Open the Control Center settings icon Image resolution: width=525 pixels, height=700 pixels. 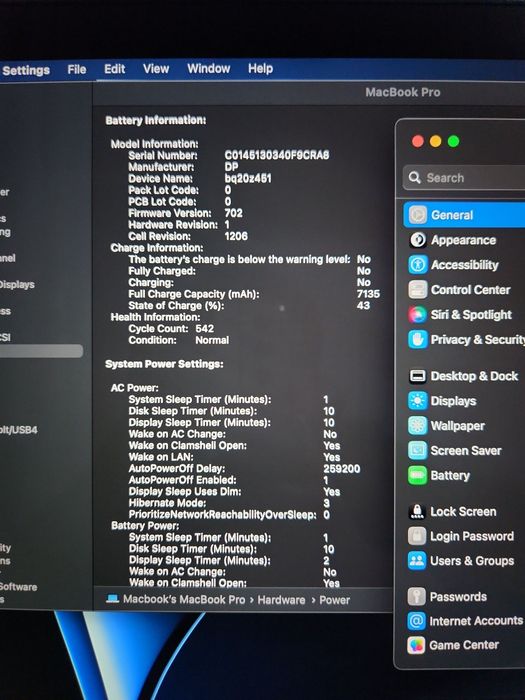[x=418, y=290]
